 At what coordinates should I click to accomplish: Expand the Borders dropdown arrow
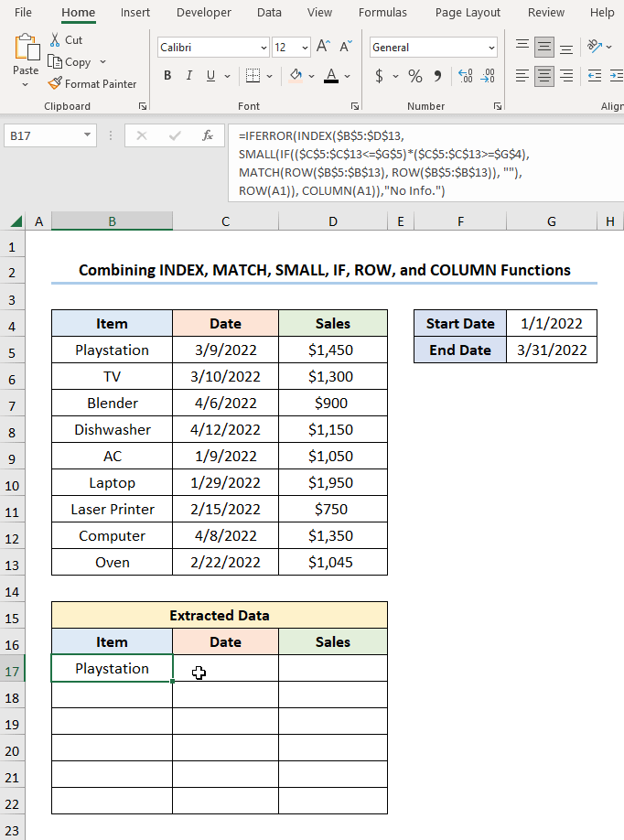click(269, 76)
